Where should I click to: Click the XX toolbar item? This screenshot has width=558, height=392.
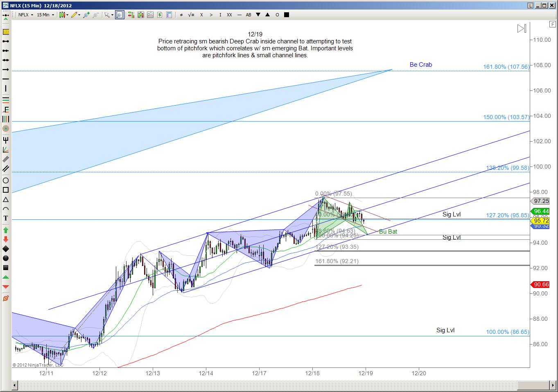[x=229, y=15]
